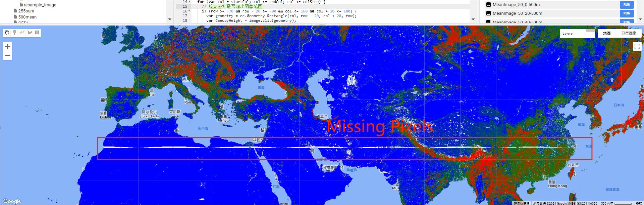Screen dimensions: 644x205
Task: Click the 日本海 Sea of Japan label
Action: point(619,105)
